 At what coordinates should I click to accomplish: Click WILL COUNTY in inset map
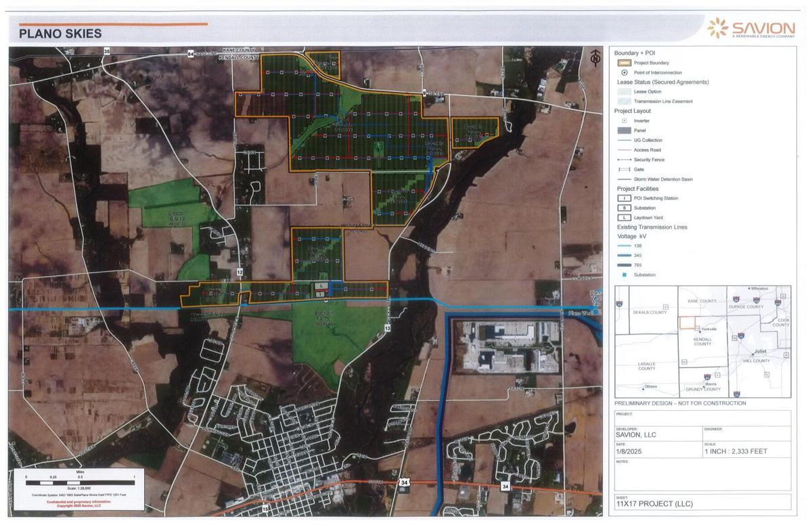point(757,361)
